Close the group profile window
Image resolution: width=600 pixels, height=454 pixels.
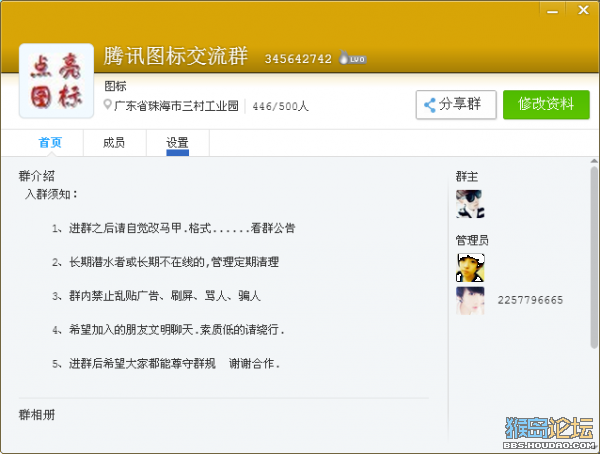(x=583, y=10)
